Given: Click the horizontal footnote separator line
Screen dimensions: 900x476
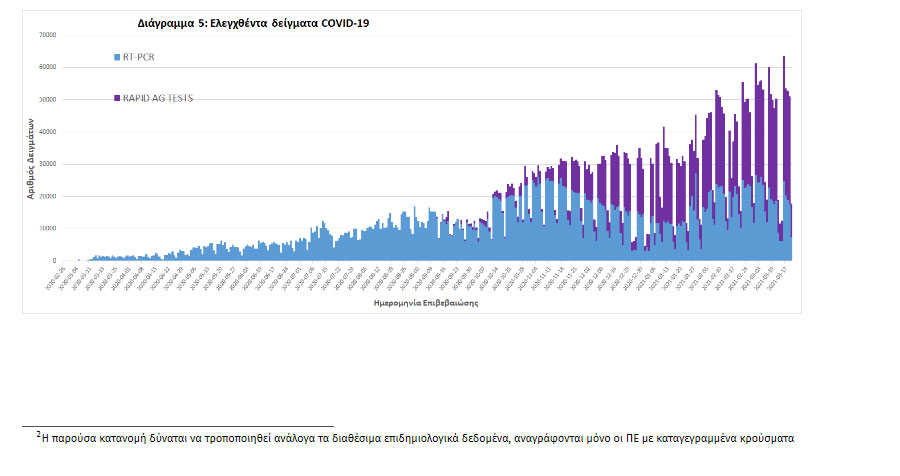Looking at the screenshot, I should 180,426.
